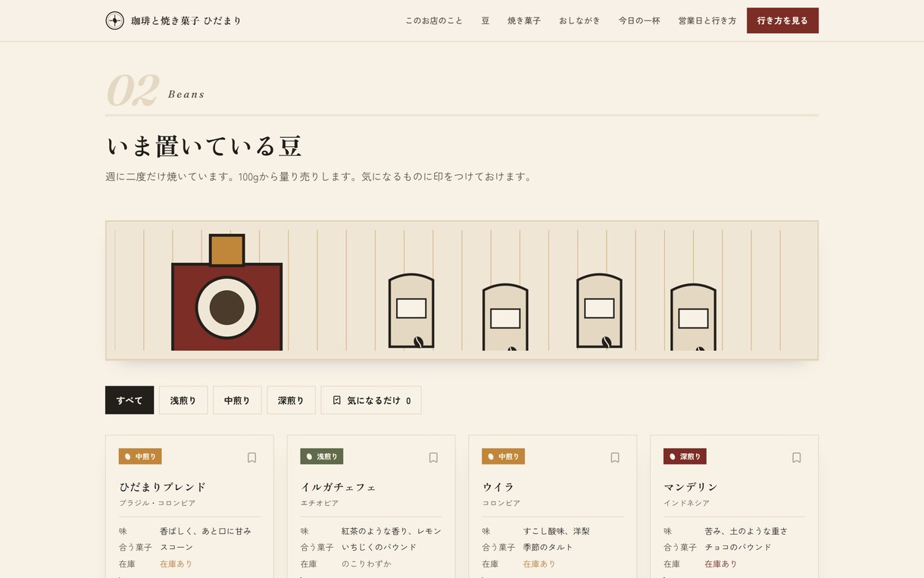Open the おしながき menu page
The height and width of the screenshot is (578, 924).
pos(579,20)
